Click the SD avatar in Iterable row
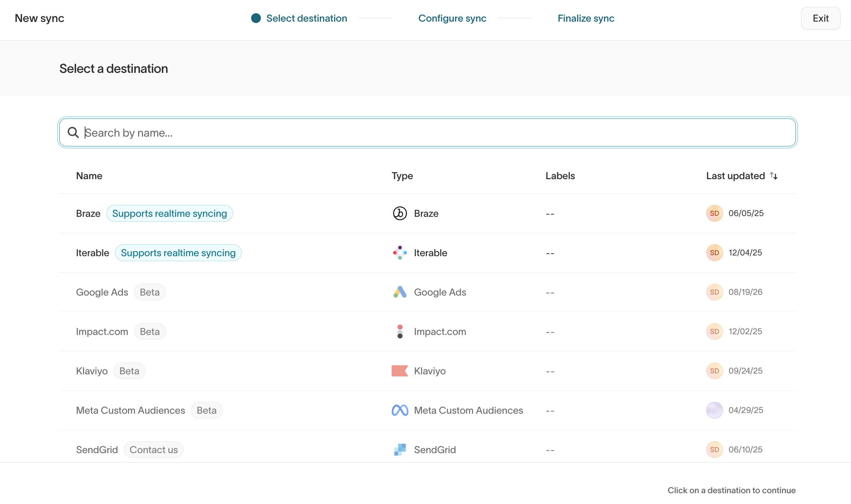This screenshot has height=504, width=851. click(x=714, y=253)
